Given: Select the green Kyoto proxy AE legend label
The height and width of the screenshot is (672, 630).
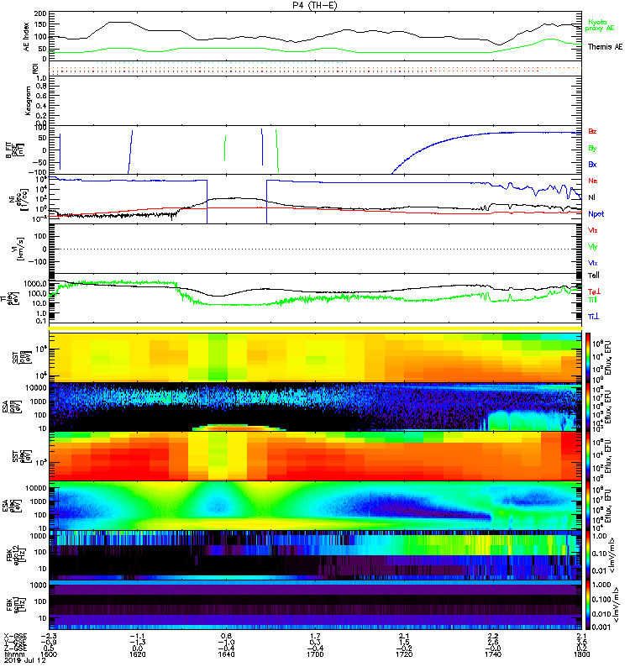Looking at the screenshot, I should [x=600, y=25].
